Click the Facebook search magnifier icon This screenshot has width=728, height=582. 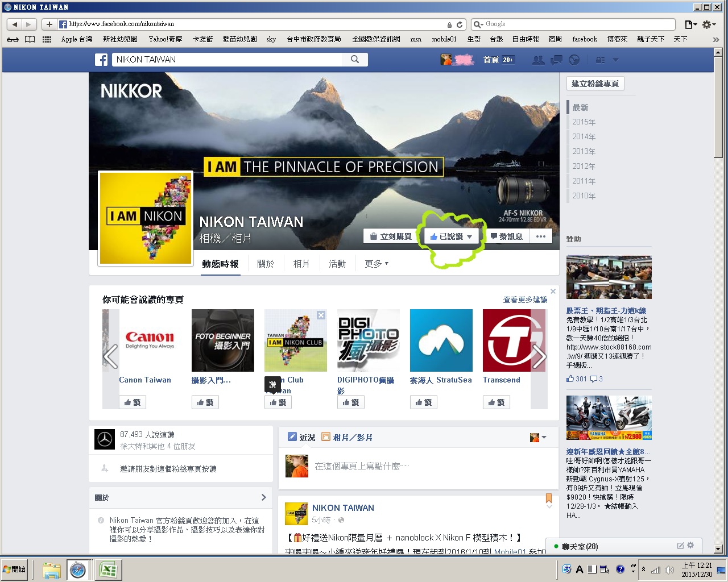point(355,60)
